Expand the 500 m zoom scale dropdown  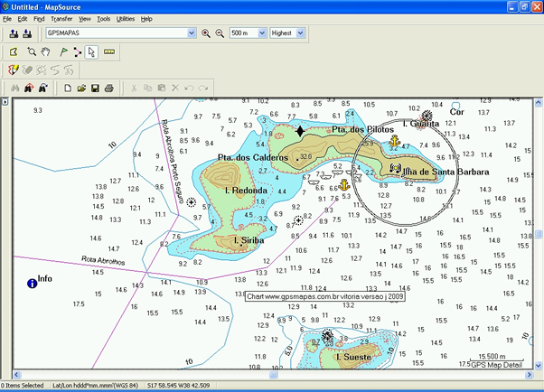point(261,33)
